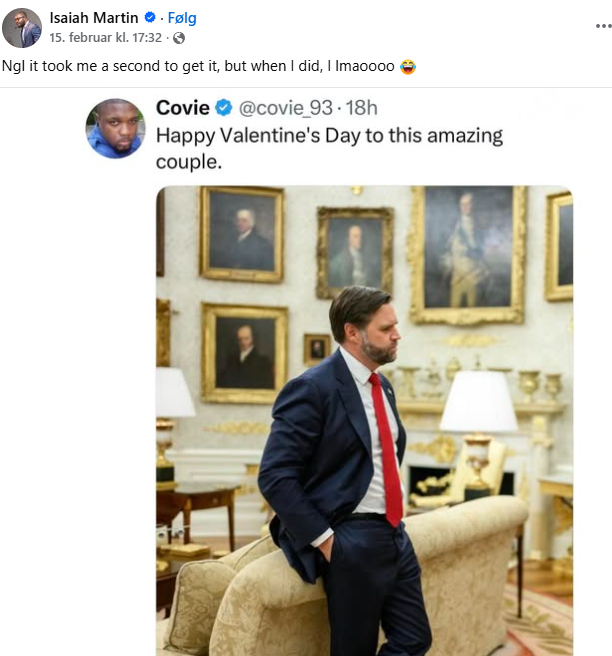Click the white lampshade right of the man
This screenshot has width=612, height=656.
[x=478, y=401]
